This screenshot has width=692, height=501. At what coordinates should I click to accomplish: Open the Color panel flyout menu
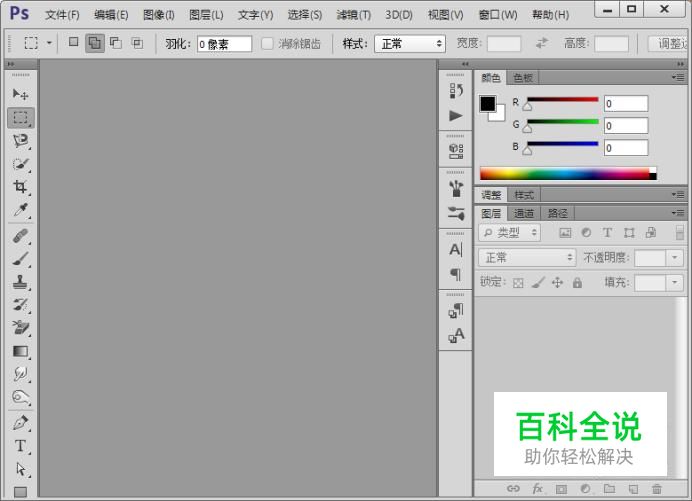click(678, 77)
